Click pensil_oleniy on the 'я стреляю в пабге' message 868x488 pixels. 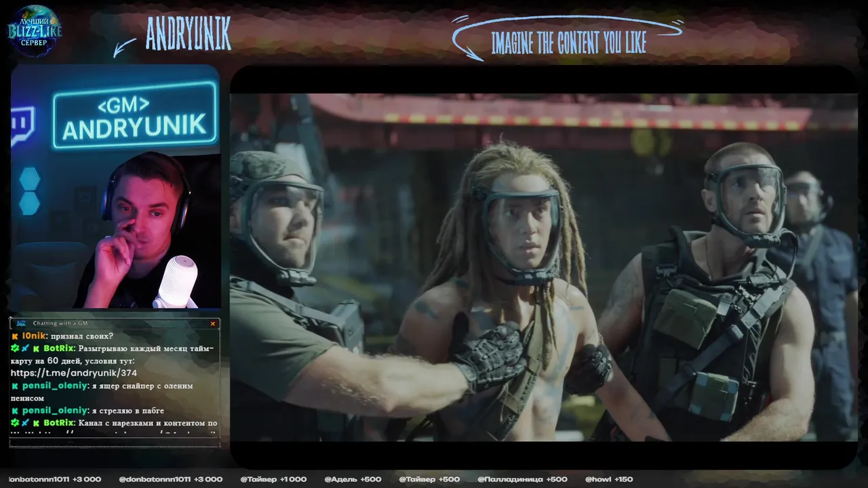tap(55, 410)
